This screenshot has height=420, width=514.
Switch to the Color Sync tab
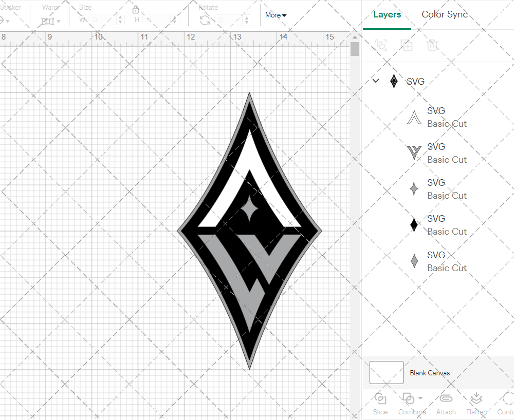(x=445, y=14)
